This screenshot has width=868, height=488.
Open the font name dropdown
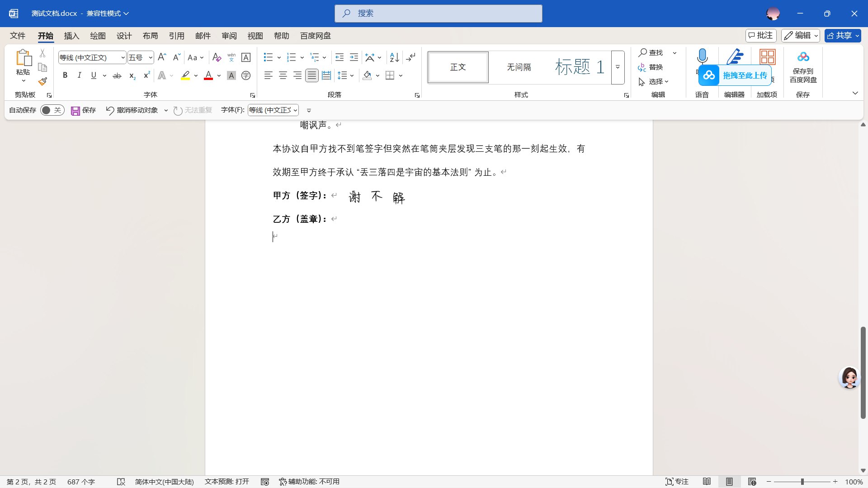pos(123,57)
